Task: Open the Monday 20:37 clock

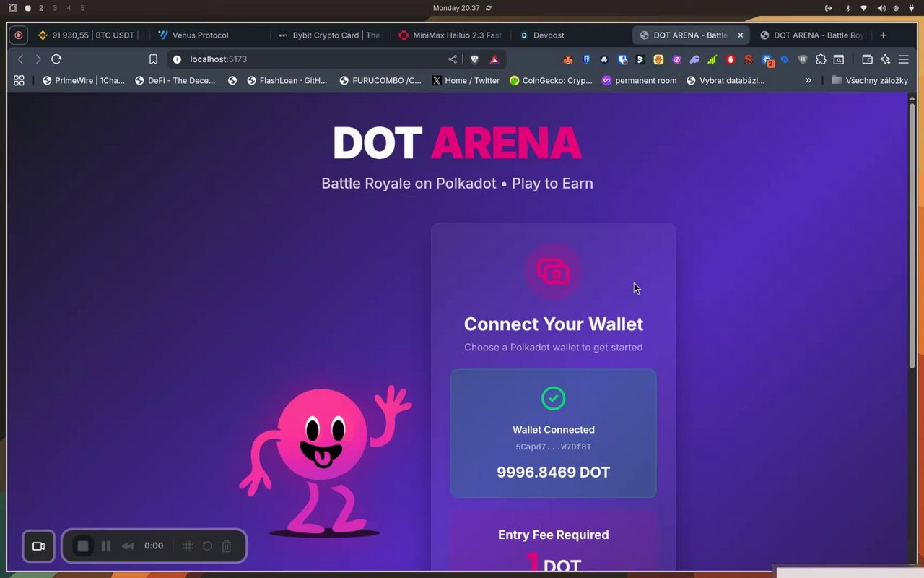Action: pos(456,8)
